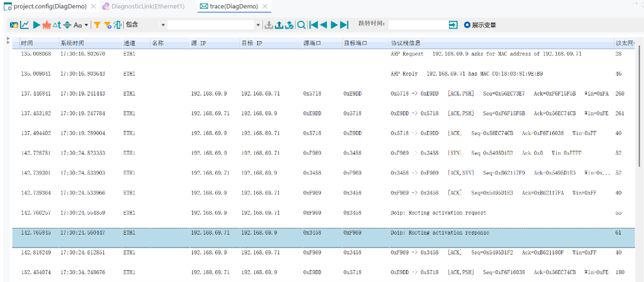644x282 pixels.
Task: Click the 源 IP column header
Action: pos(214,43)
